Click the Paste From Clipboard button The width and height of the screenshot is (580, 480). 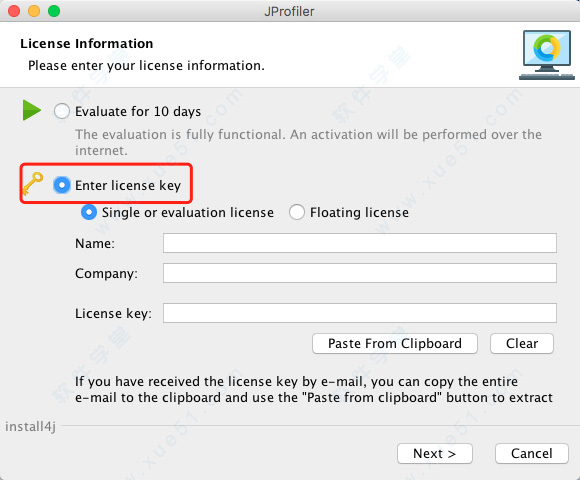click(395, 344)
